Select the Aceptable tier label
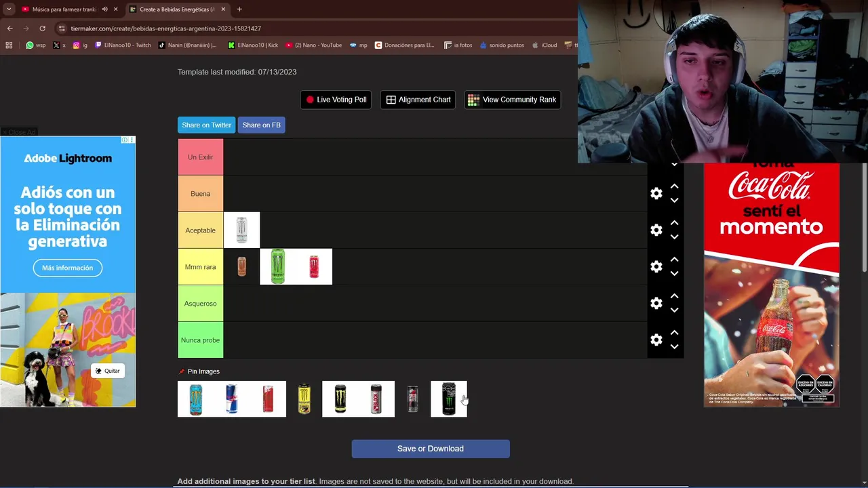 (200, 230)
